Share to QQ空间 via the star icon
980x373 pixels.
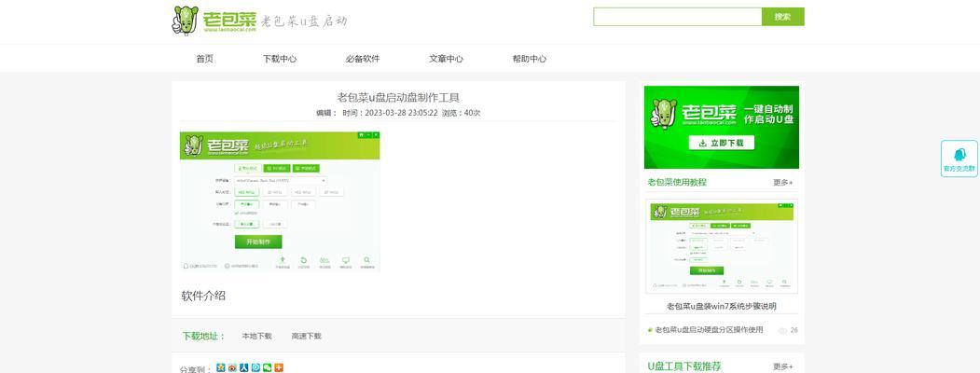tap(221, 368)
